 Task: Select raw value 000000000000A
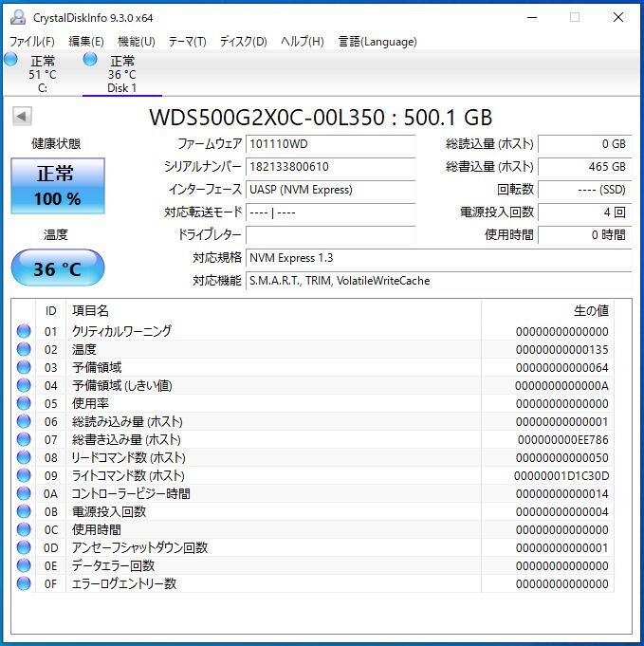pos(561,386)
